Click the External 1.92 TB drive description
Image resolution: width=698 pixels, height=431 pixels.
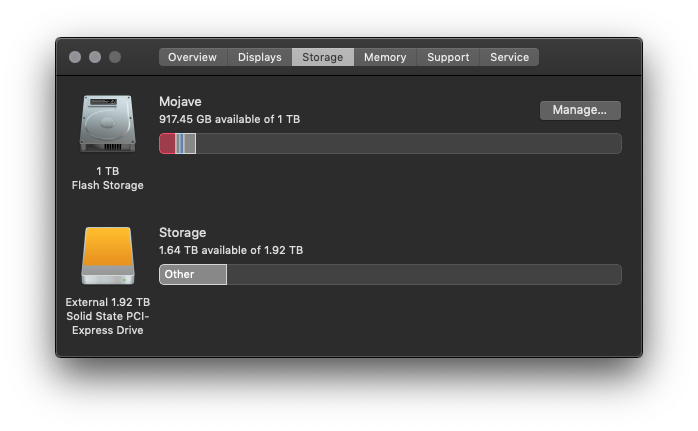click(x=108, y=316)
